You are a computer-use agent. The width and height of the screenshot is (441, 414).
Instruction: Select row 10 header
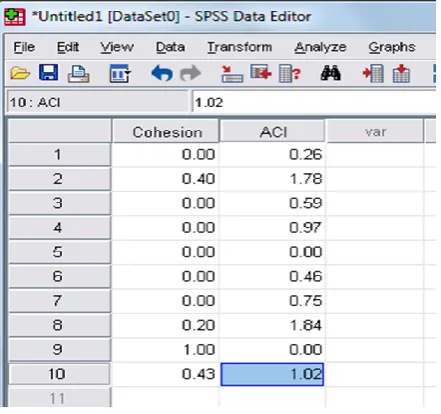click(x=60, y=374)
